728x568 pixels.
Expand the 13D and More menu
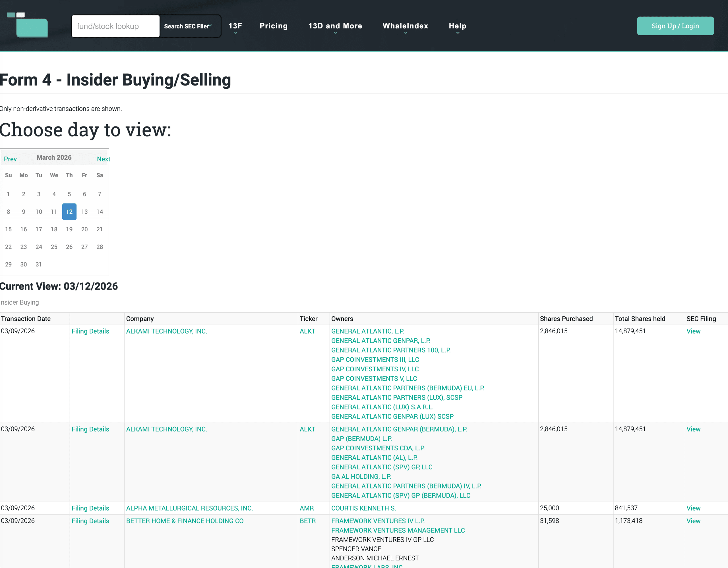point(335,26)
